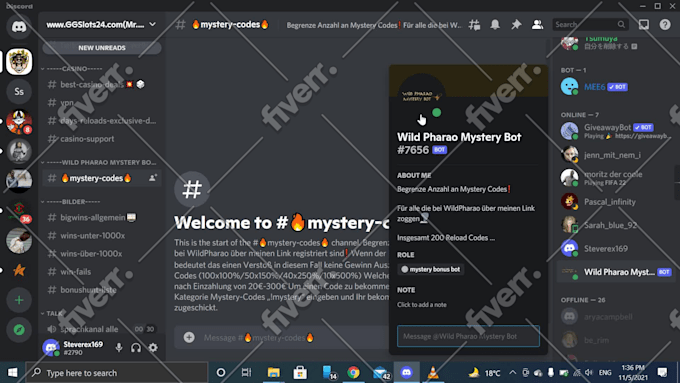This screenshot has width=680, height=383.
Task: Select Sarah_blue_92 member
Action: (x=616, y=225)
